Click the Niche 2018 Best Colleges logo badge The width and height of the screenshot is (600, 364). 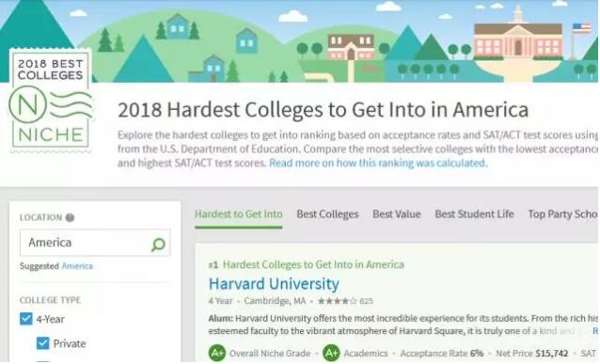click(x=51, y=101)
